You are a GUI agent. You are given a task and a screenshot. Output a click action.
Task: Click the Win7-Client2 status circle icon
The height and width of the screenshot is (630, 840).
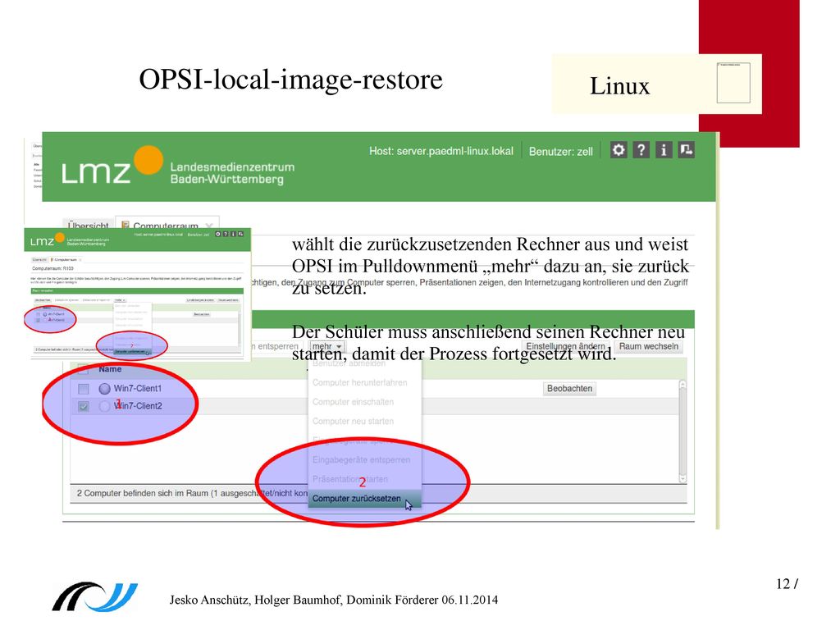pyautogui.click(x=104, y=406)
